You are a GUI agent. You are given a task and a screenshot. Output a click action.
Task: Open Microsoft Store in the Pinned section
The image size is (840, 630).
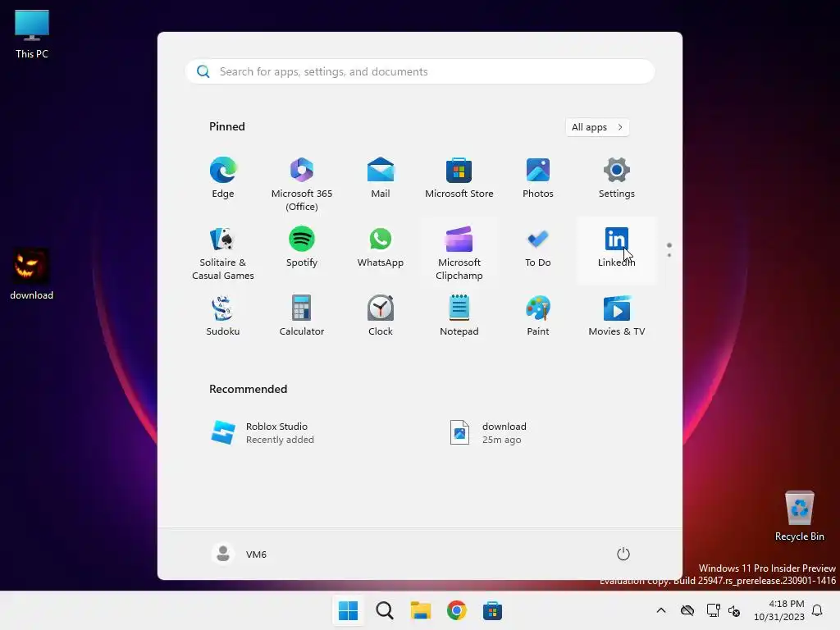pyautogui.click(x=459, y=178)
